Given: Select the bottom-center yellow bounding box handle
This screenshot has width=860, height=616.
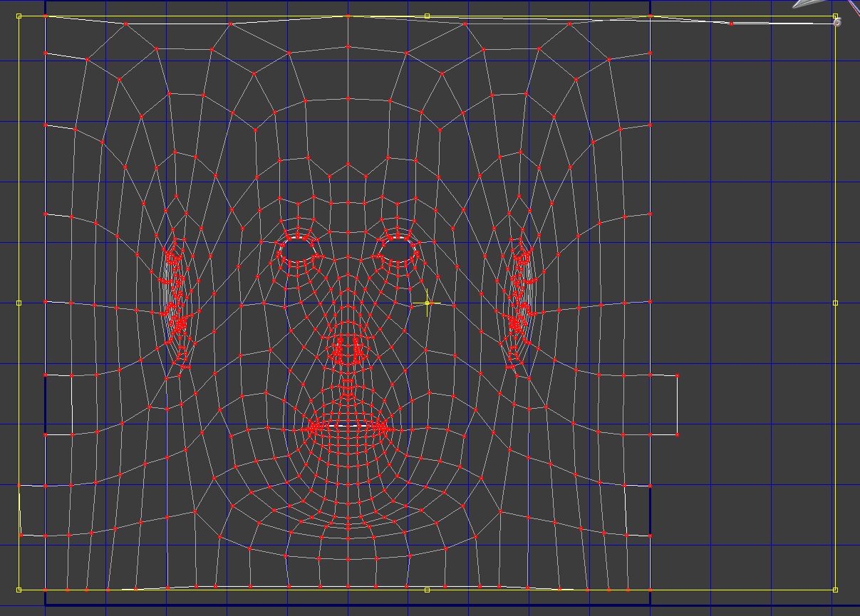Looking at the screenshot, I should (x=427, y=590).
